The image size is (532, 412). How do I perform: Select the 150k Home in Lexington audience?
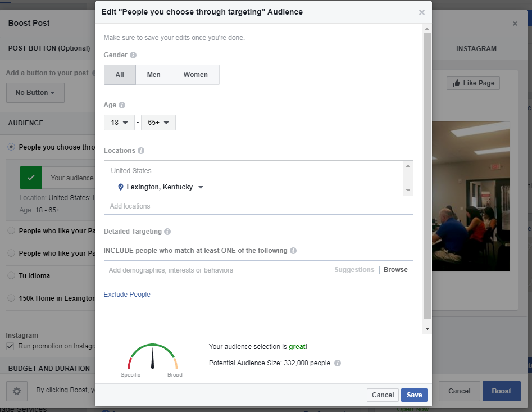tap(11, 298)
